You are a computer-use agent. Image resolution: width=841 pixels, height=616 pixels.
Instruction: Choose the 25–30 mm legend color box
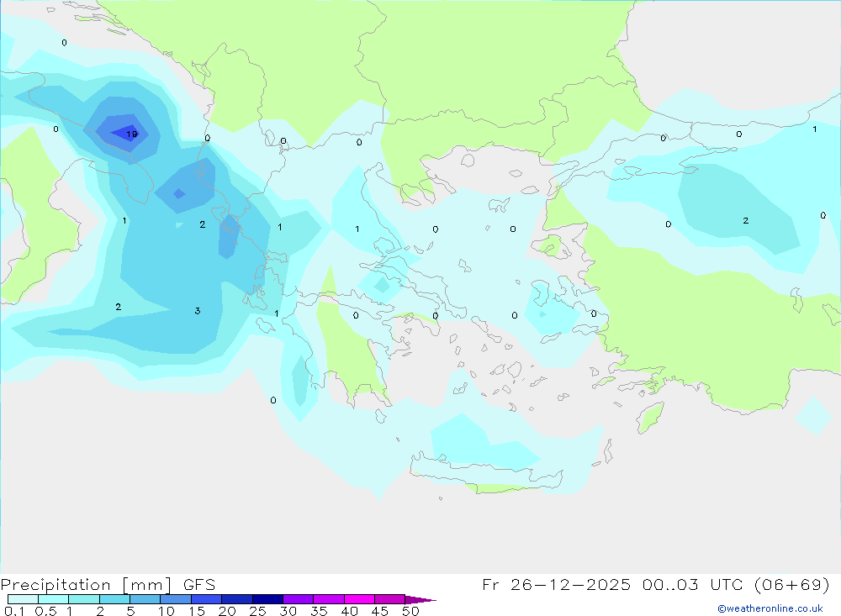click(x=267, y=599)
